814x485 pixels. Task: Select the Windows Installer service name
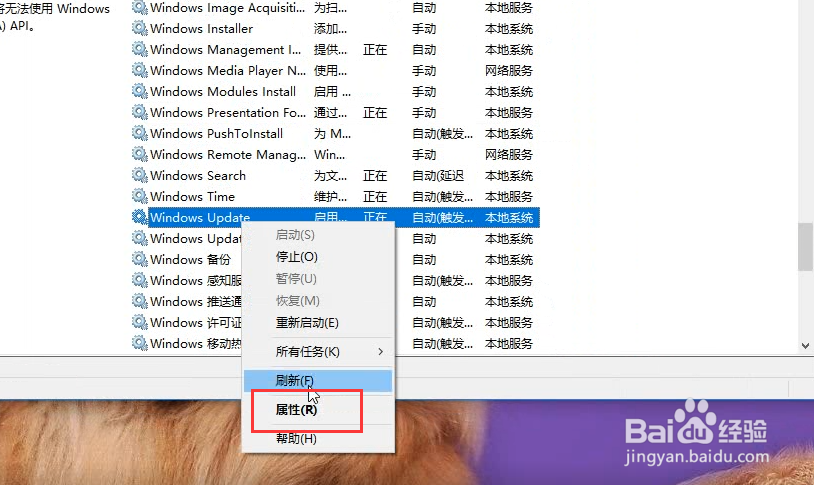tap(201, 29)
